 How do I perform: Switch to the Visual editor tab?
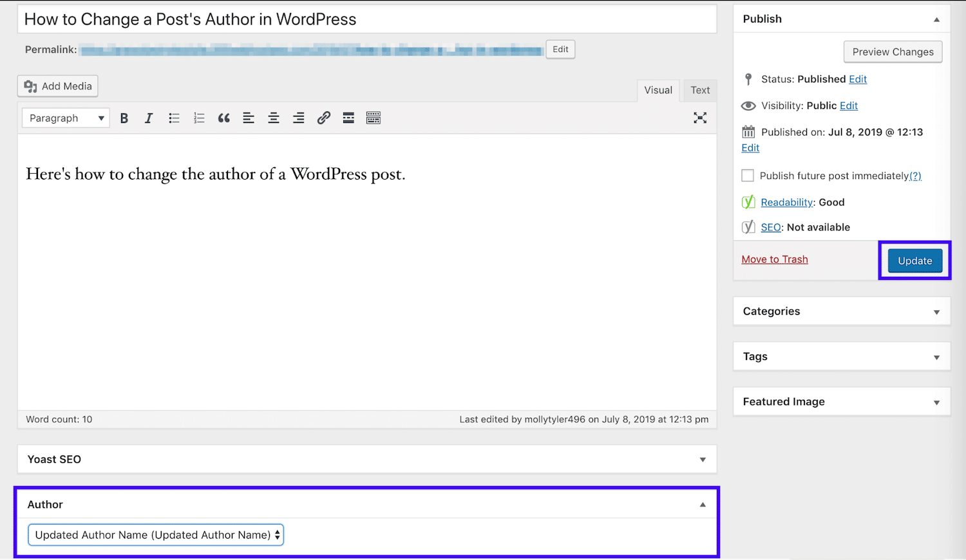658,90
